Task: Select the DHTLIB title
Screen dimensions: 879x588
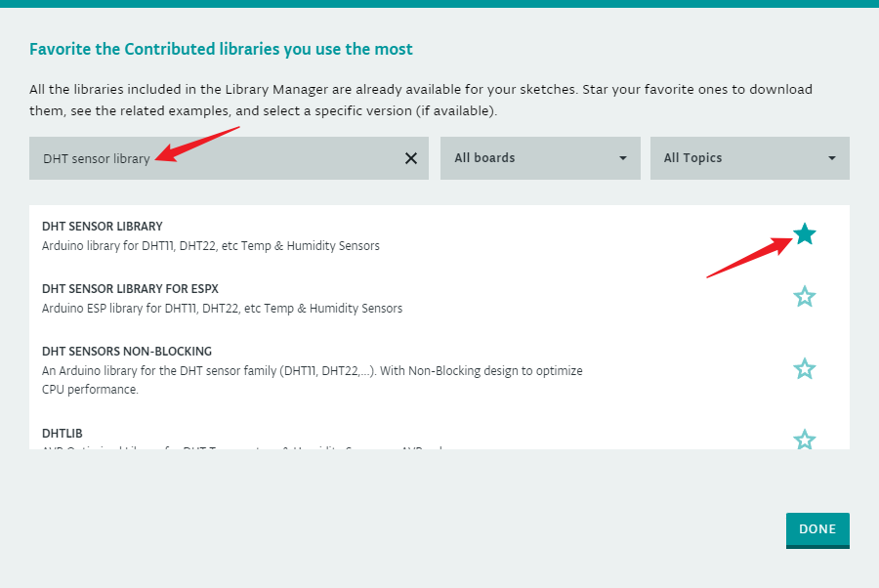Action: [63, 434]
